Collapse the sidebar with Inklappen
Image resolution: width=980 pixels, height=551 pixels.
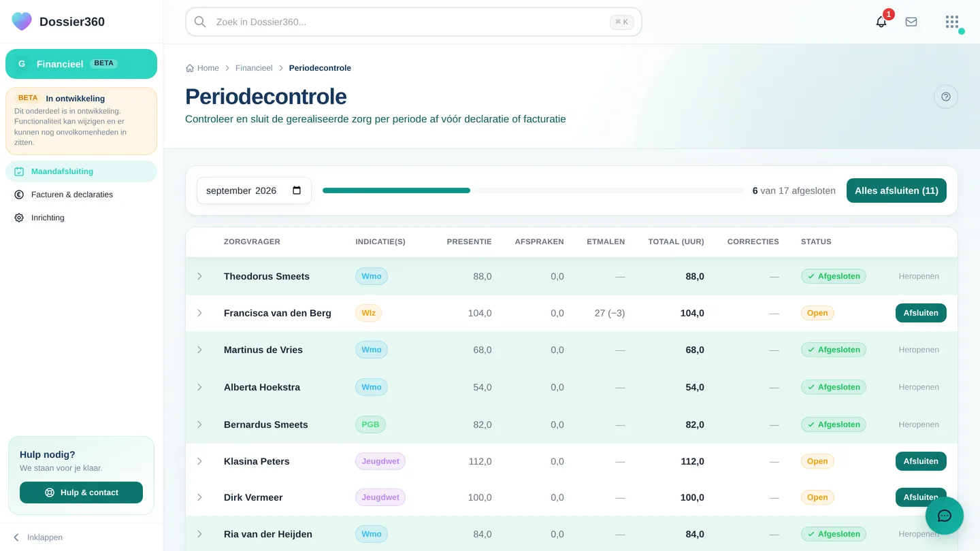(38, 537)
